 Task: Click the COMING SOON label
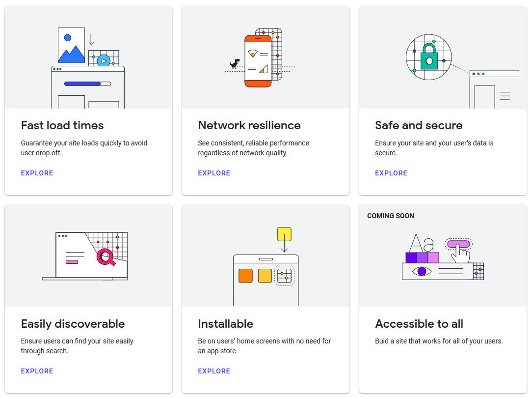[x=391, y=216]
